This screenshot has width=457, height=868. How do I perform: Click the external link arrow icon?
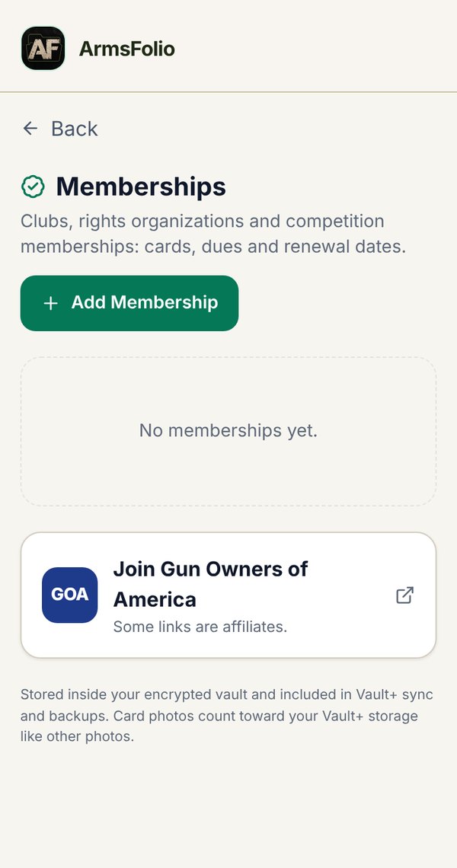click(405, 595)
